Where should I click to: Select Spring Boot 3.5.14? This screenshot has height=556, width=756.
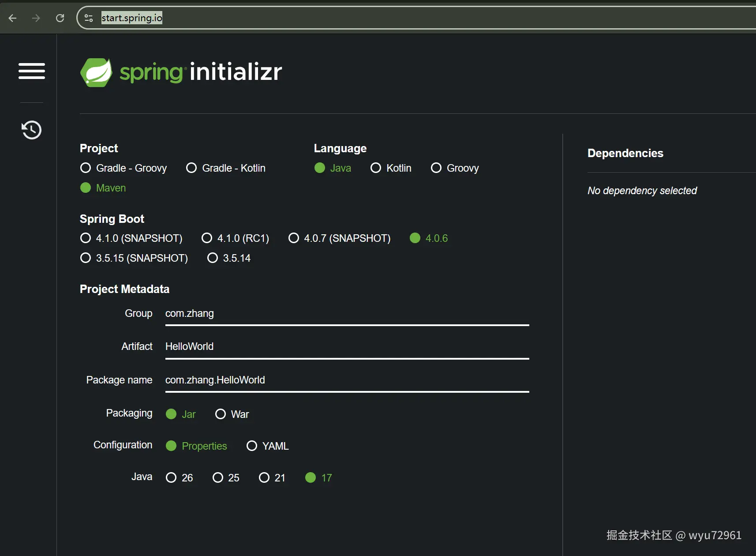click(229, 258)
